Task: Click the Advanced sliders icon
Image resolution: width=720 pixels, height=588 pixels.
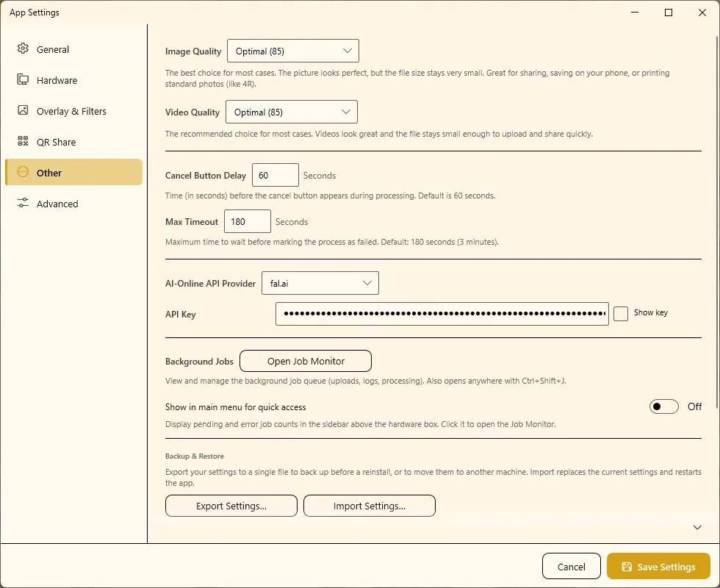Action: tap(23, 203)
